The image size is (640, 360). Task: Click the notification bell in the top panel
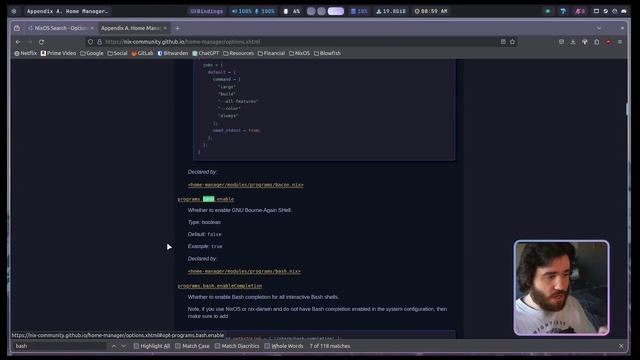(579, 11)
